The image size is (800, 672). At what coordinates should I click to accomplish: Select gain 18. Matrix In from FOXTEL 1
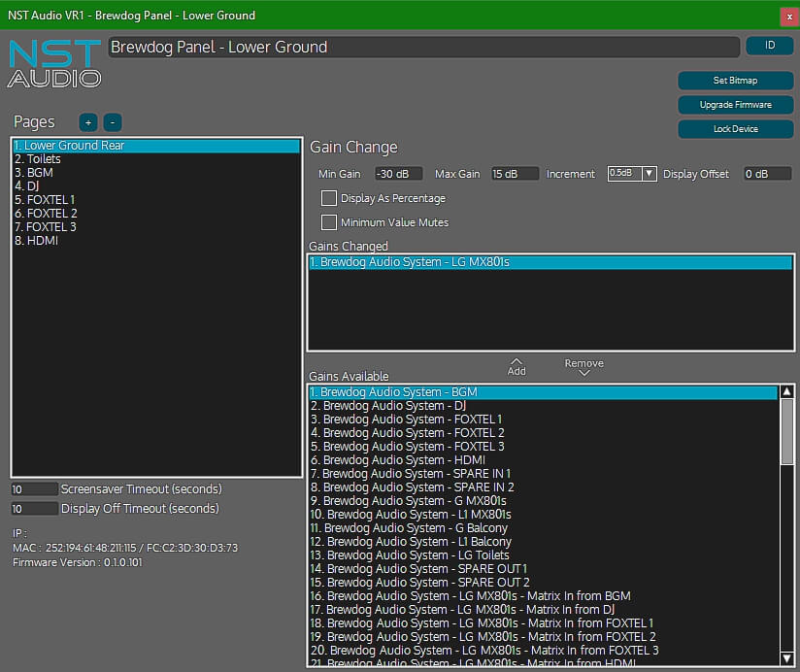544,623
